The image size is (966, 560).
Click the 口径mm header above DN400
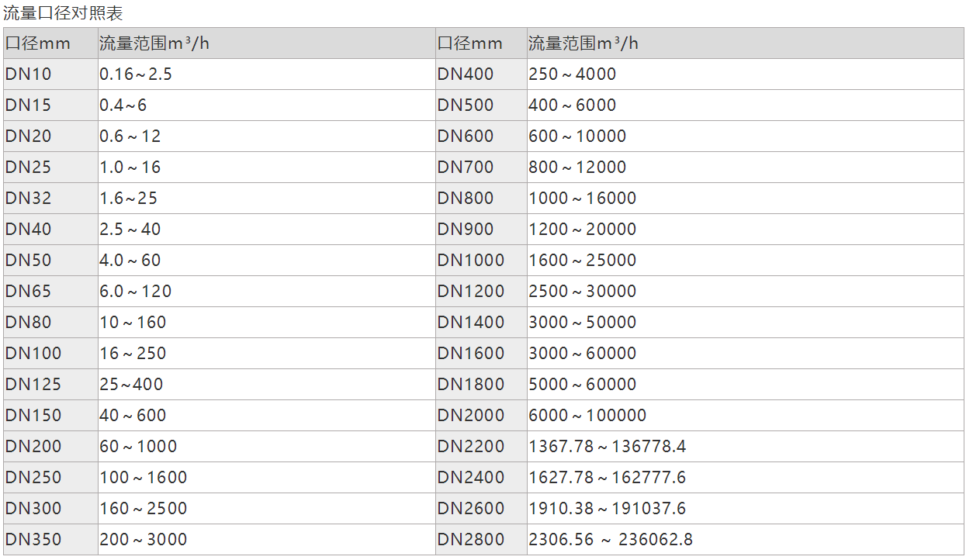(x=470, y=43)
